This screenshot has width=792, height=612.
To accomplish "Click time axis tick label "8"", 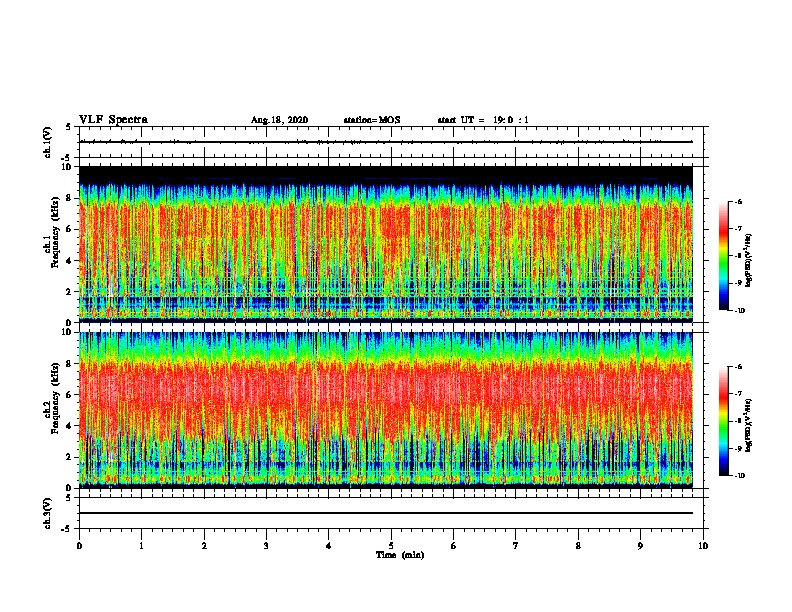I will click(578, 546).
